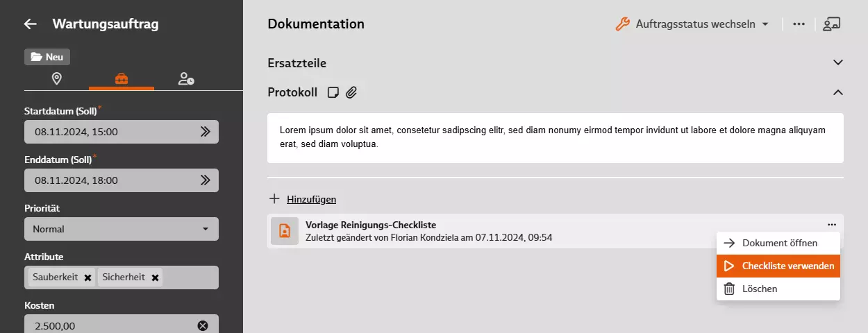Screen dimensions: 868x333
Task: Switch to the location pin tab
Action: point(56,78)
